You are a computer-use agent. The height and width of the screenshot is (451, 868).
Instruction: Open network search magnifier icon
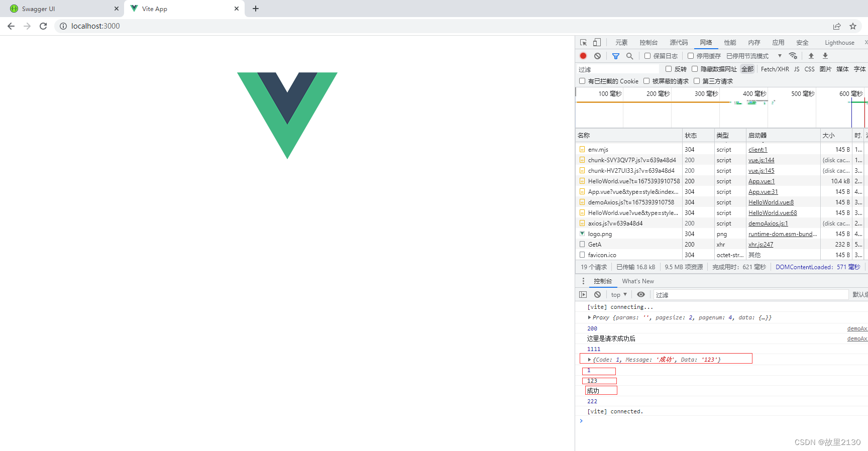[x=629, y=56]
